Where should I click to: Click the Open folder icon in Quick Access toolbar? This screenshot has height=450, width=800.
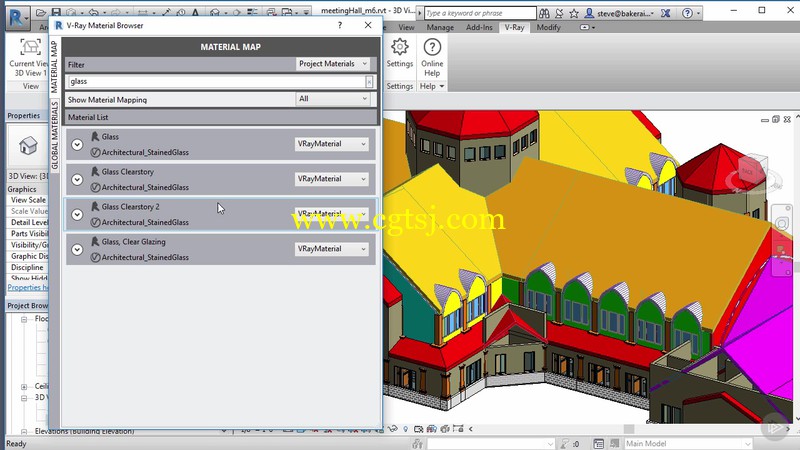41,12
